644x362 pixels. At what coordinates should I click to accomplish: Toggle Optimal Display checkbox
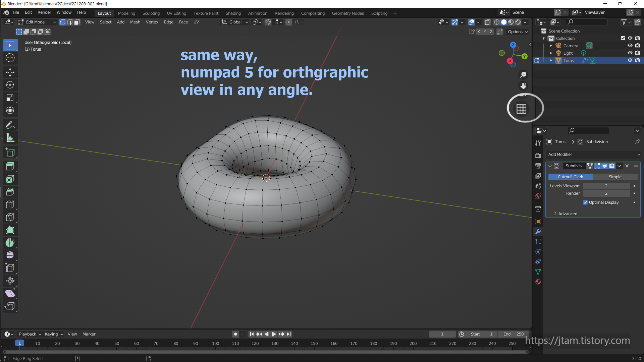[x=585, y=202]
